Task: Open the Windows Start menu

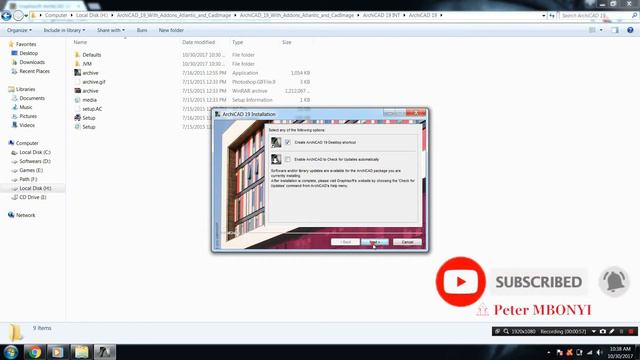Action: 11,352
